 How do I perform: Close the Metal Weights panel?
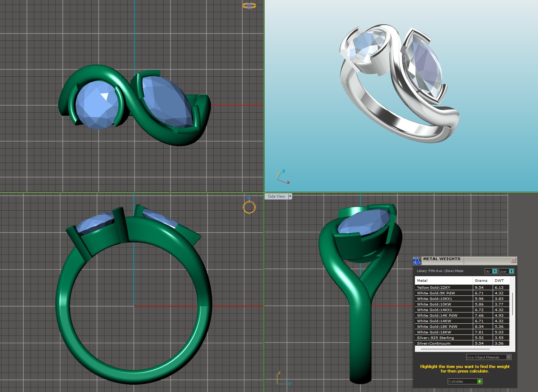513,261
